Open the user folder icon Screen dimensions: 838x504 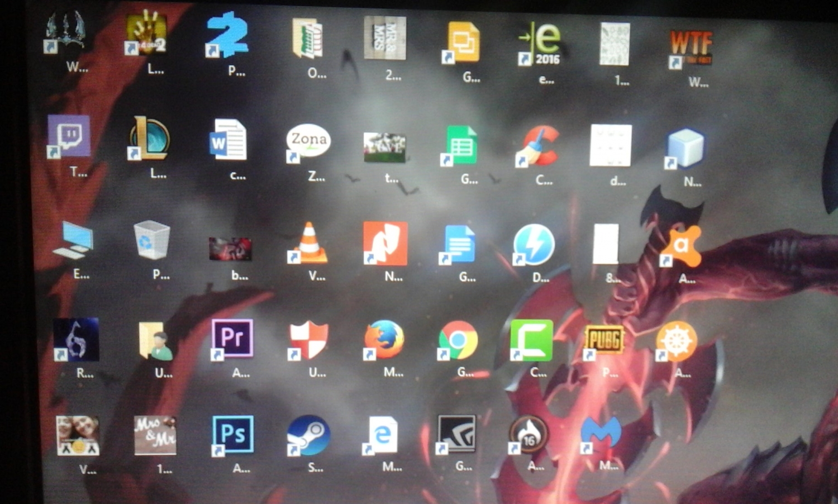pos(155,340)
